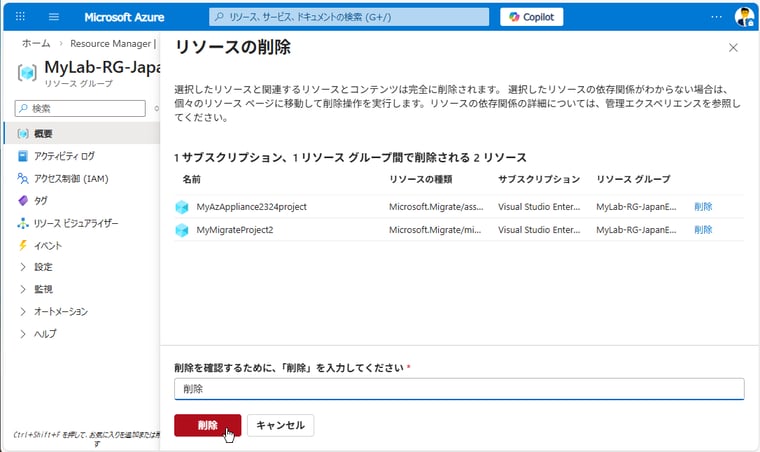Select 概要 in the sidebar menu
760x452 pixels.
tap(81, 133)
